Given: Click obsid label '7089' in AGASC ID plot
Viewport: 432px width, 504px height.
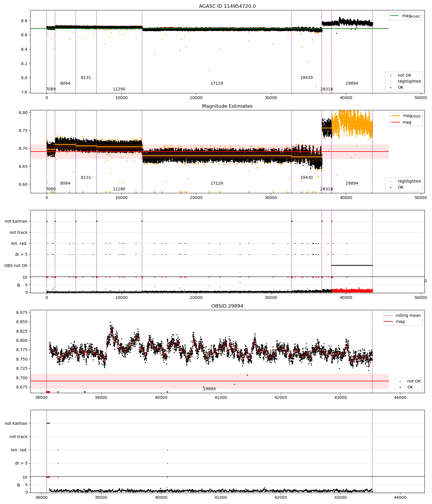Looking at the screenshot, I should (51, 89).
